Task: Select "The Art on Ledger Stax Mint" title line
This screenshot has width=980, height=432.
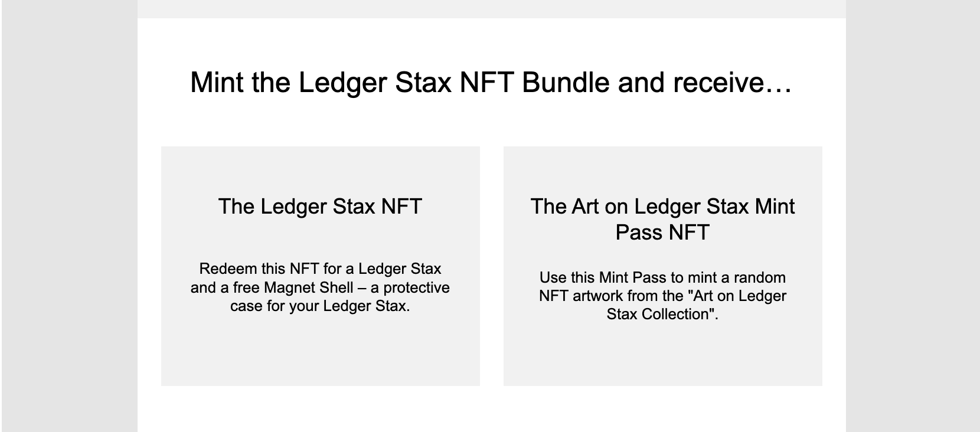Action: pos(662,207)
